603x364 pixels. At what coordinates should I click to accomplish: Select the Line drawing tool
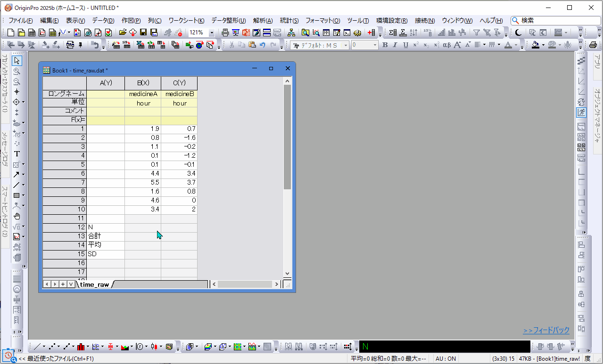coord(17,185)
